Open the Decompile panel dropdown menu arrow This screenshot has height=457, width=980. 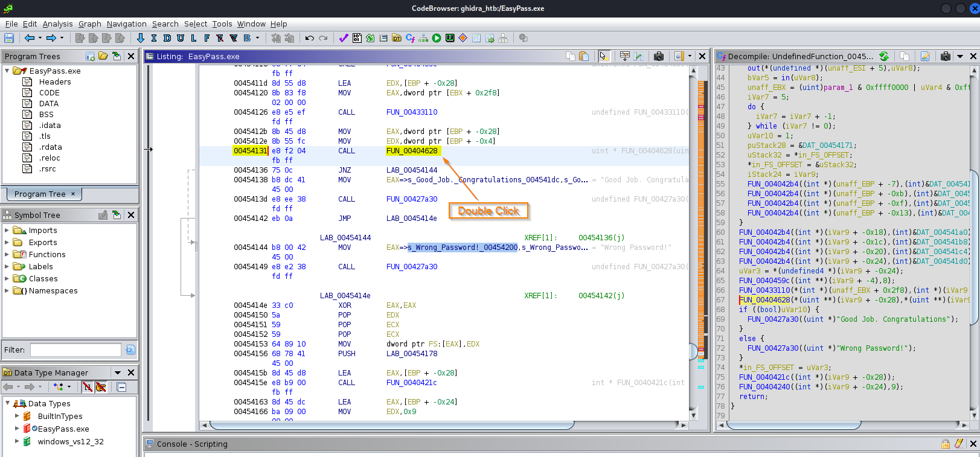click(x=960, y=56)
